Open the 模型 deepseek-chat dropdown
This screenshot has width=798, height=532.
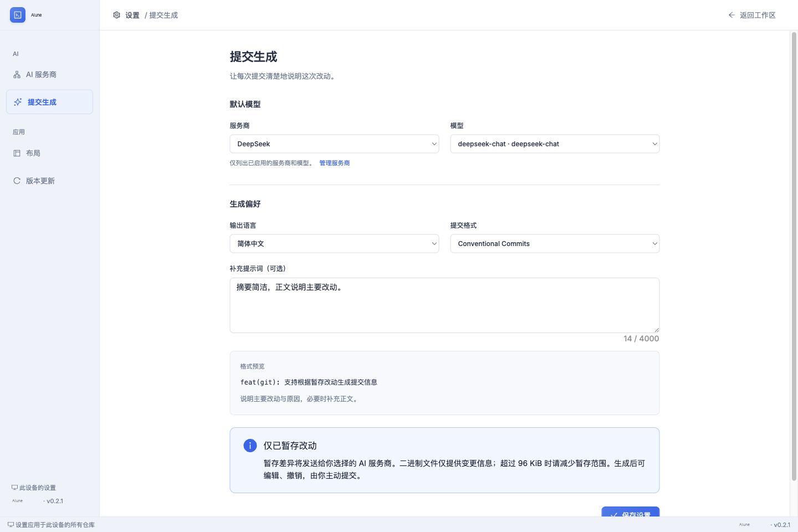[555, 144]
